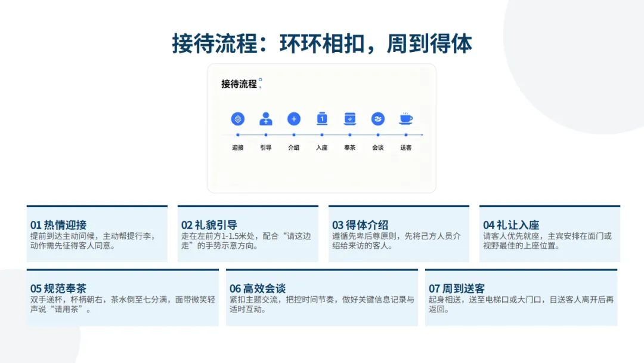Click the 接待流程 heading inside the diagram card
Image resolution: width=644 pixels, height=363 pixels.
[x=239, y=84]
